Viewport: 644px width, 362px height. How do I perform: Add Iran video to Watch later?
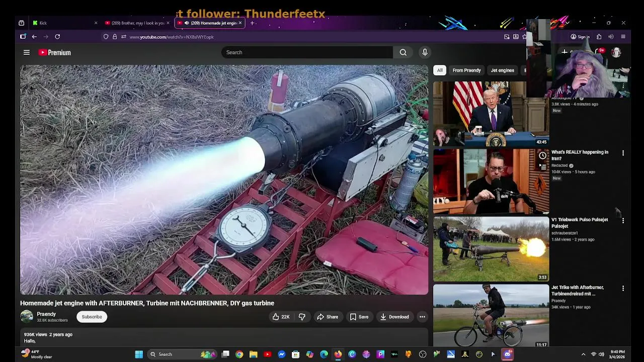click(542, 155)
